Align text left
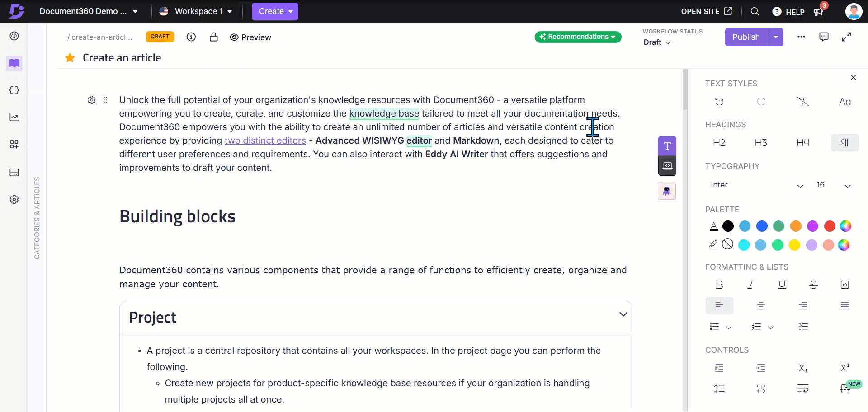This screenshot has width=868, height=412. (x=719, y=306)
